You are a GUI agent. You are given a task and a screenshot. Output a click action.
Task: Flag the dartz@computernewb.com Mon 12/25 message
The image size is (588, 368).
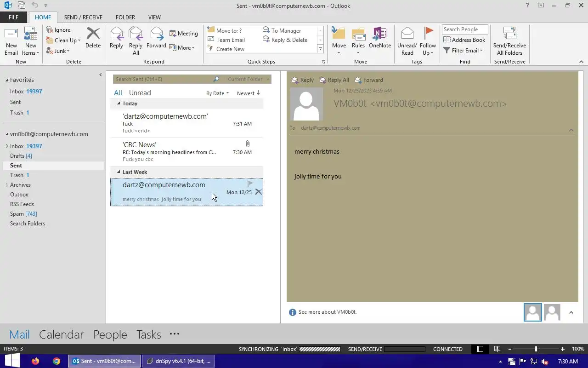click(250, 184)
